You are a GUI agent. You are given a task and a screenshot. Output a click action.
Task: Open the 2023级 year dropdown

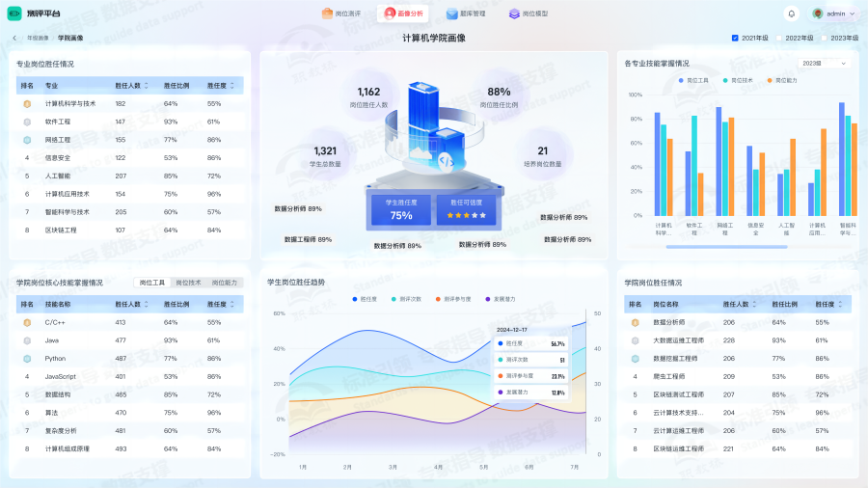[x=823, y=63]
